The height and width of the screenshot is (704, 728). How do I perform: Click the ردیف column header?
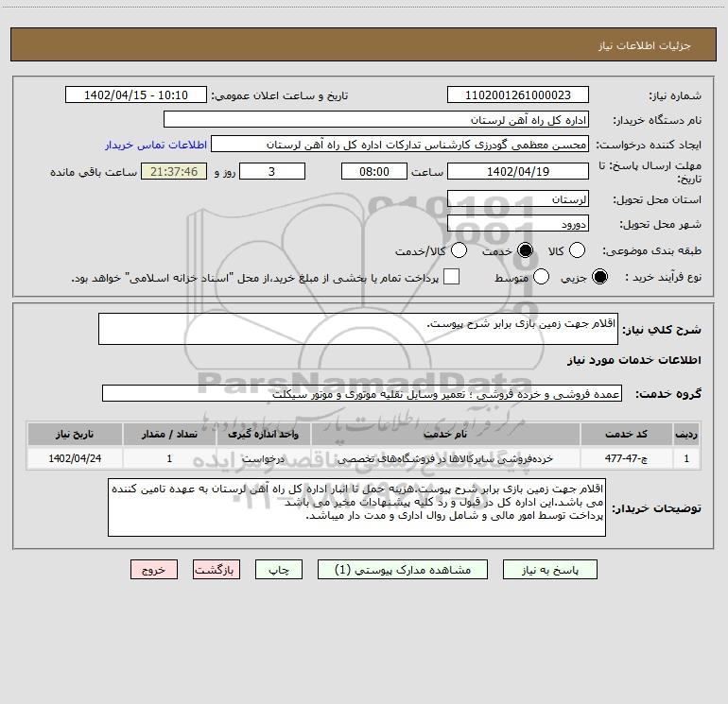click(x=686, y=434)
